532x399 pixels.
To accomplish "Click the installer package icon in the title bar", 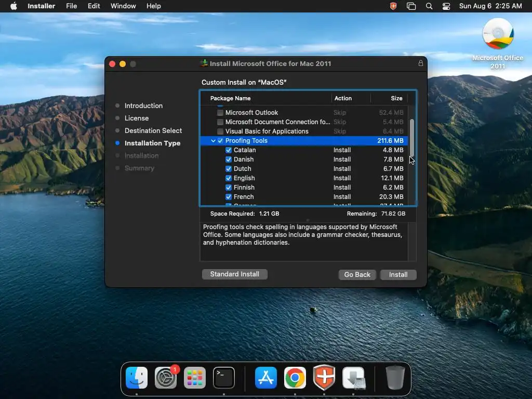I will (x=204, y=63).
